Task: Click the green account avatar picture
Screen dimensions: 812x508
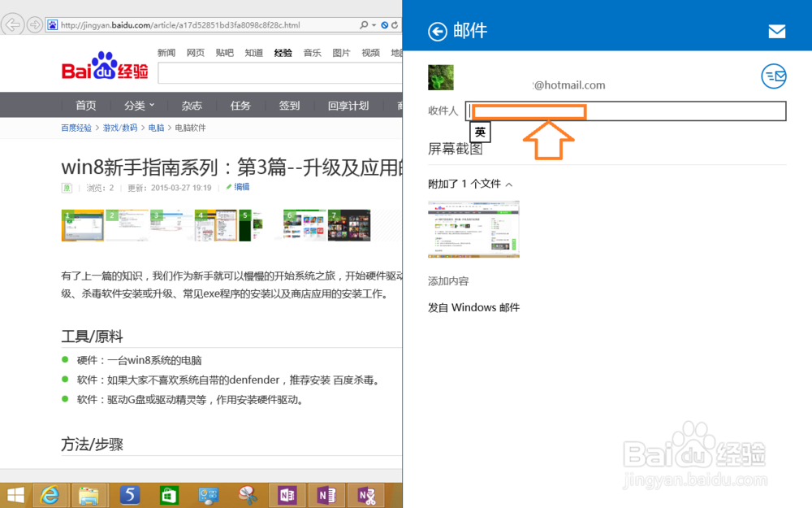Action: pyautogui.click(x=441, y=77)
